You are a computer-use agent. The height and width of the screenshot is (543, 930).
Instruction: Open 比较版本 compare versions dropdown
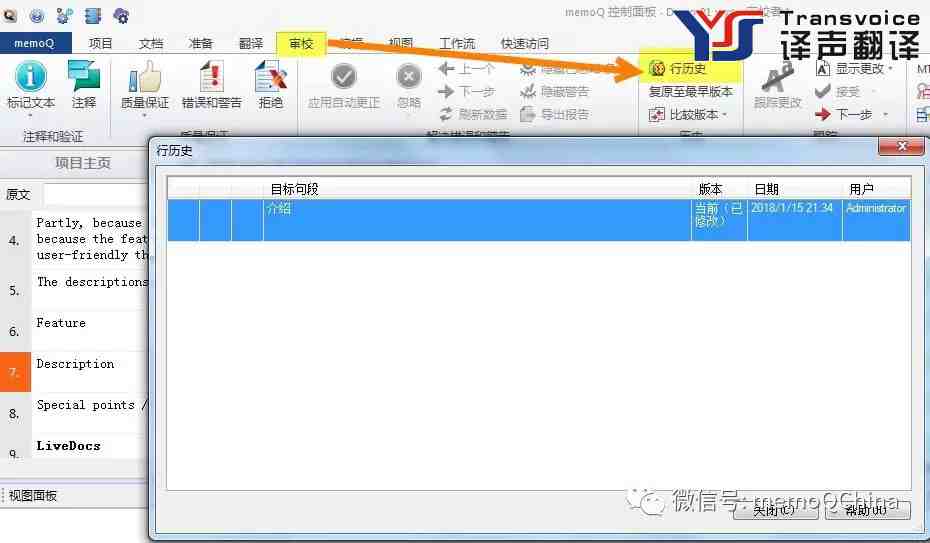(688, 114)
